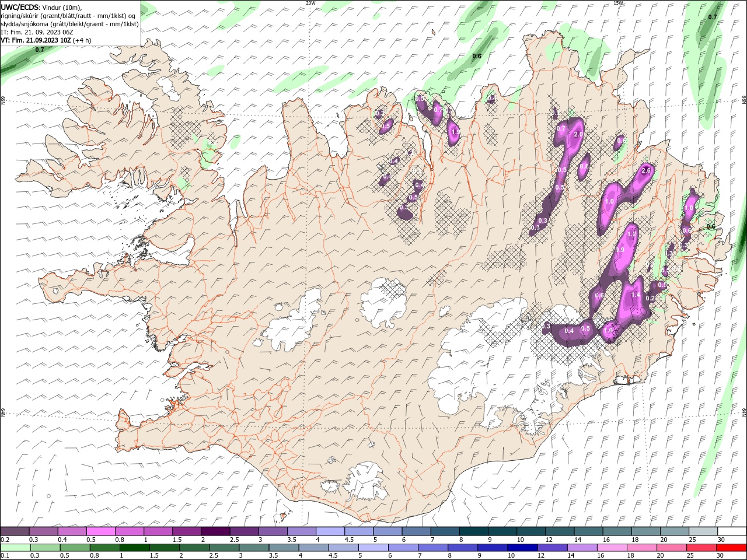Click the light grey 25 swatch in upper legend
This screenshot has width=747, height=560.
click(x=702, y=531)
